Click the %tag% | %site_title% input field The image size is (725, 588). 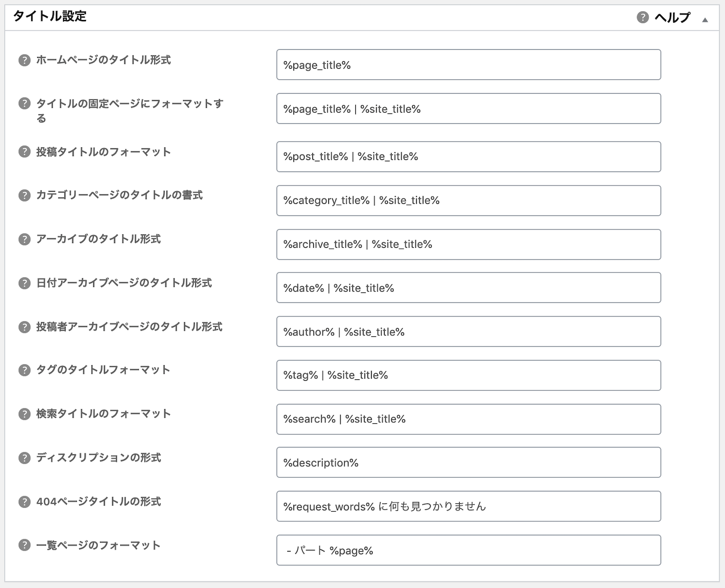pos(468,375)
